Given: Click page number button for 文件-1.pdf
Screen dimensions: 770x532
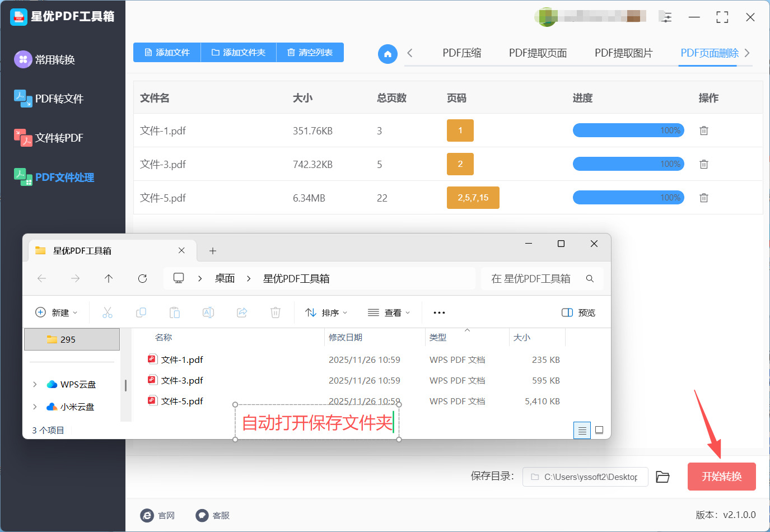Looking at the screenshot, I should click(460, 130).
